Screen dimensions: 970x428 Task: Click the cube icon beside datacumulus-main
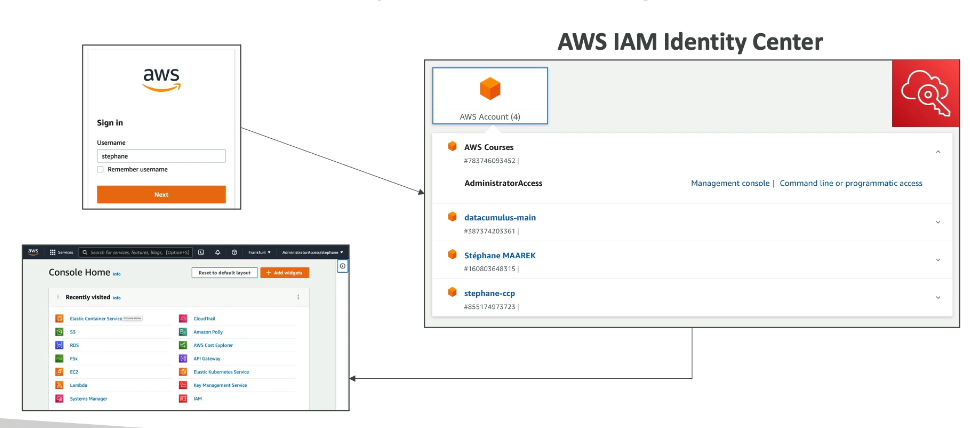pos(452,216)
